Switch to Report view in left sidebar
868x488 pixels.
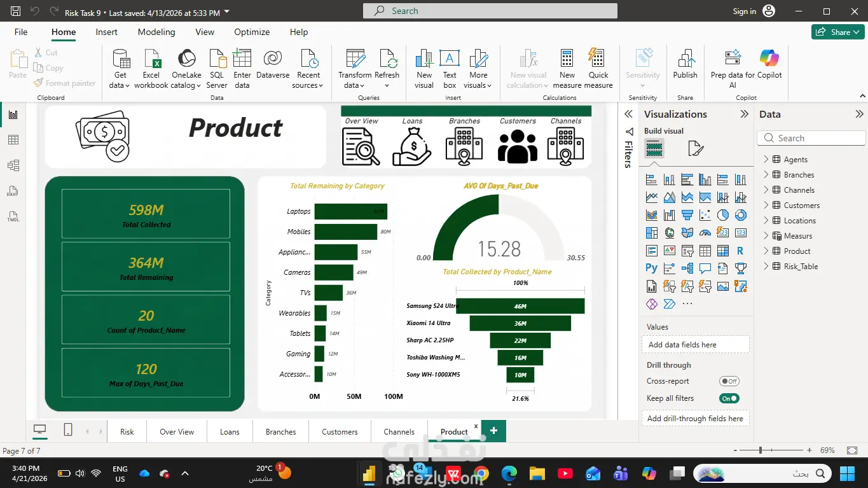pyautogui.click(x=13, y=115)
